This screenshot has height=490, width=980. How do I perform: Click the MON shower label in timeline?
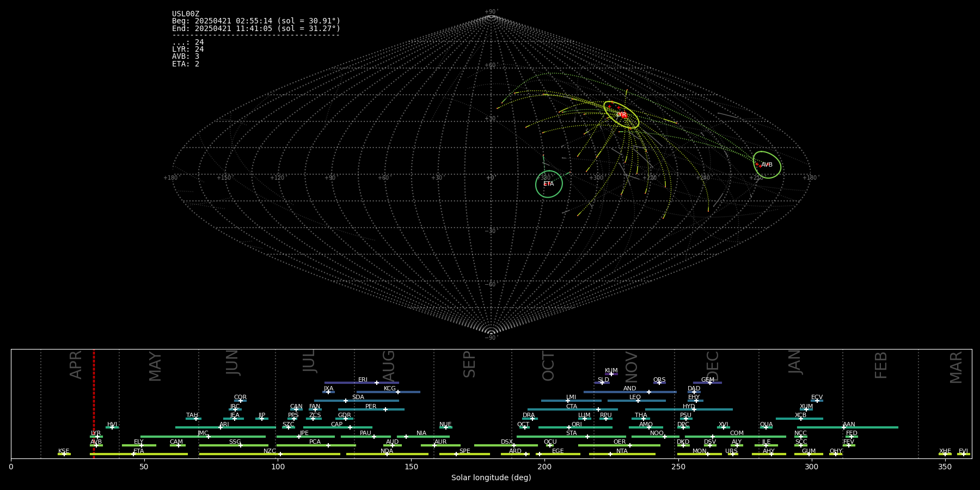point(700,451)
